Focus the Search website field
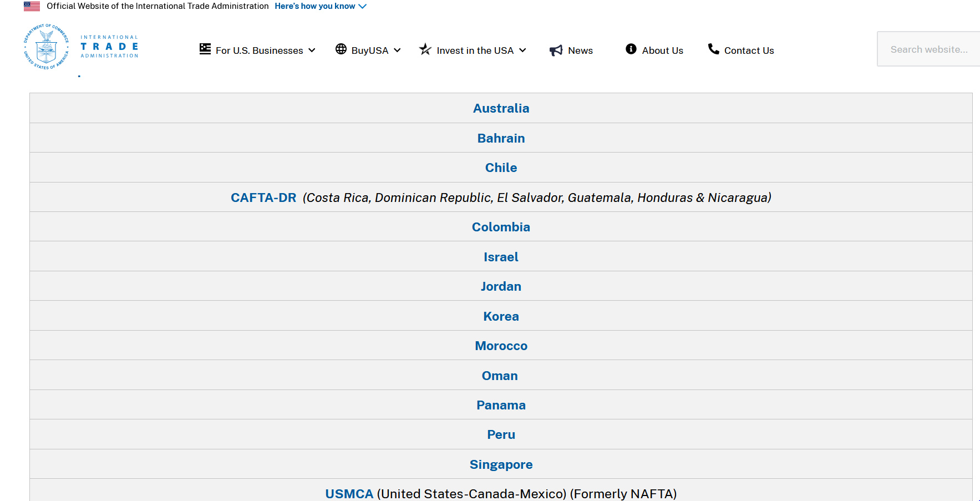Screen dimensions: 980x501 coord(928,49)
